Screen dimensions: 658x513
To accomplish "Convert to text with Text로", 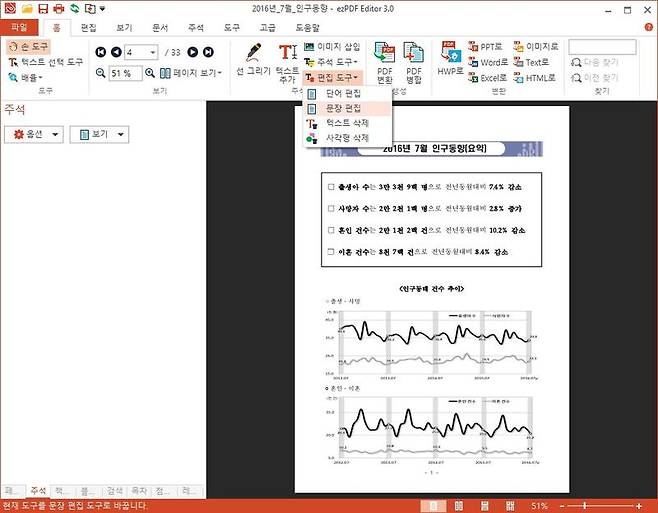I will pyautogui.click(x=531, y=62).
